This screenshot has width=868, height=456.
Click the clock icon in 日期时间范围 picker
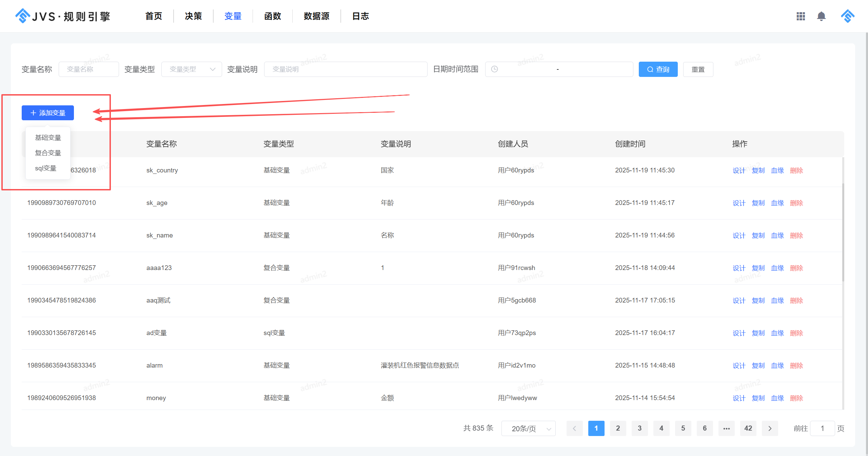tap(494, 69)
